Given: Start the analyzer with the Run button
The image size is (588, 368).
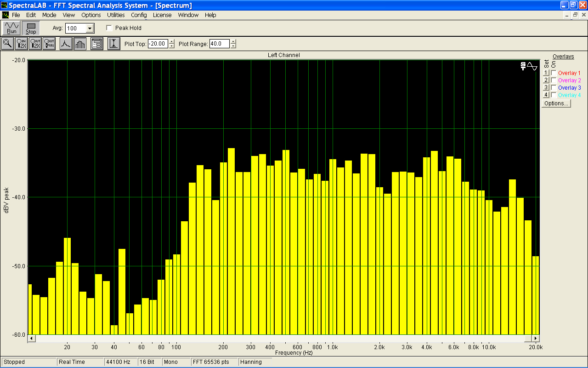Looking at the screenshot, I should pyautogui.click(x=11, y=28).
